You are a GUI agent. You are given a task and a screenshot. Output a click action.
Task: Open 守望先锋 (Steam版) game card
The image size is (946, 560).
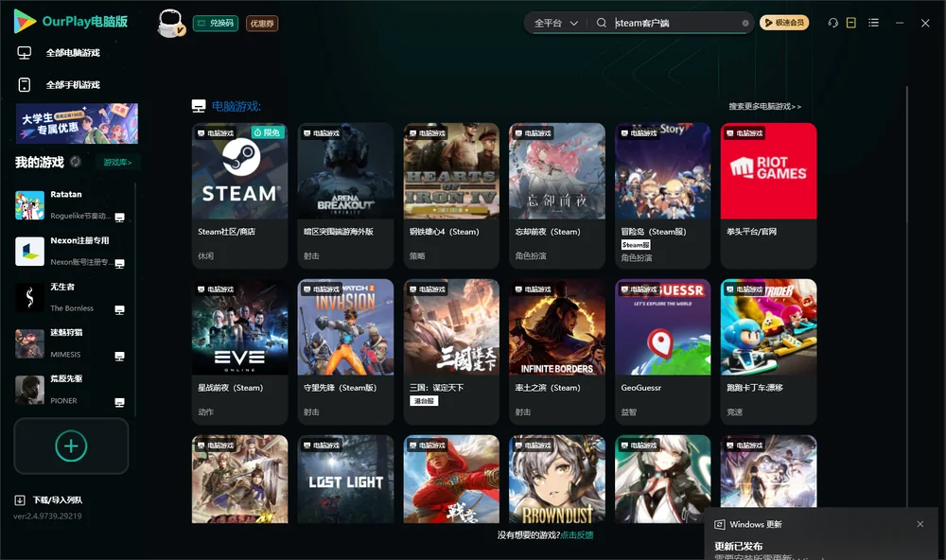[x=345, y=352]
